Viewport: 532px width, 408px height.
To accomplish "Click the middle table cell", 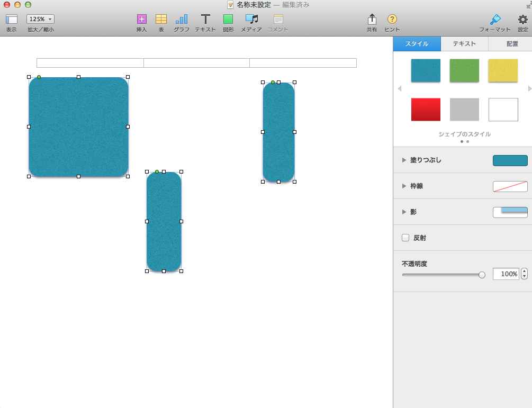I will (196, 63).
